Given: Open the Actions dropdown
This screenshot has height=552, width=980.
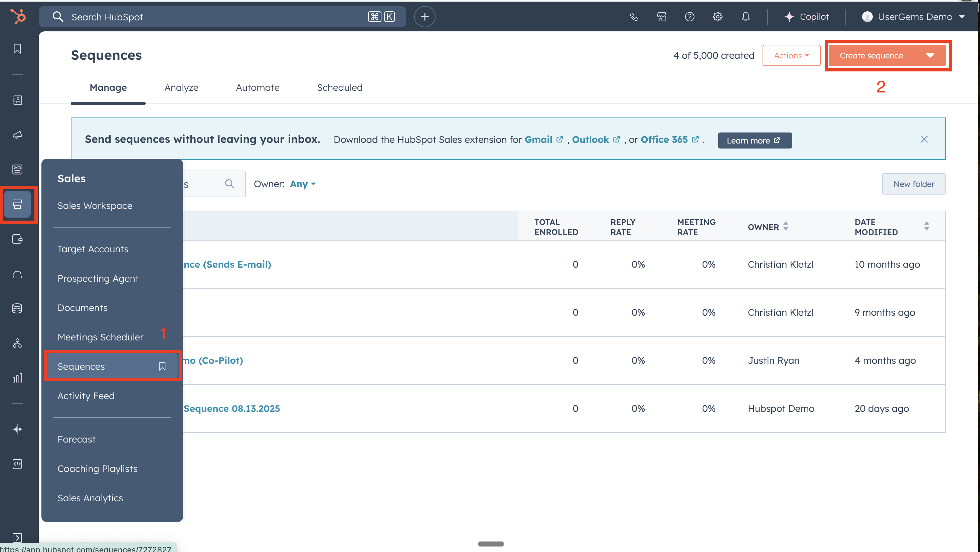Looking at the screenshot, I should 791,55.
